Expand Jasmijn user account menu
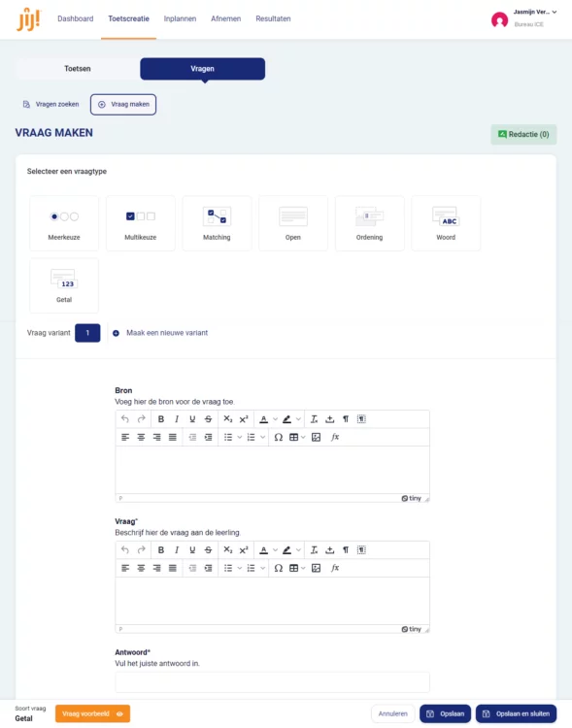 pos(555,12)
